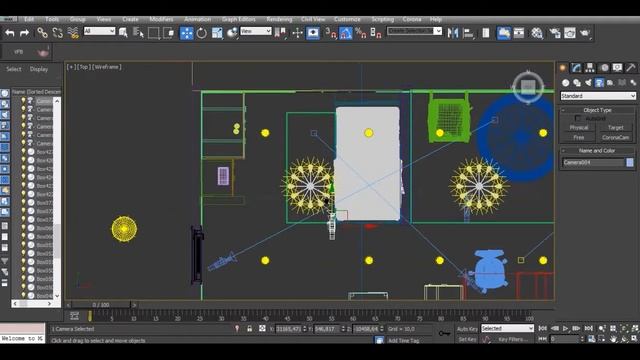Viewport: 640px width, 360px height.
Task: Toggle keyboard shortcut override icon
Action: click(313, 33)
